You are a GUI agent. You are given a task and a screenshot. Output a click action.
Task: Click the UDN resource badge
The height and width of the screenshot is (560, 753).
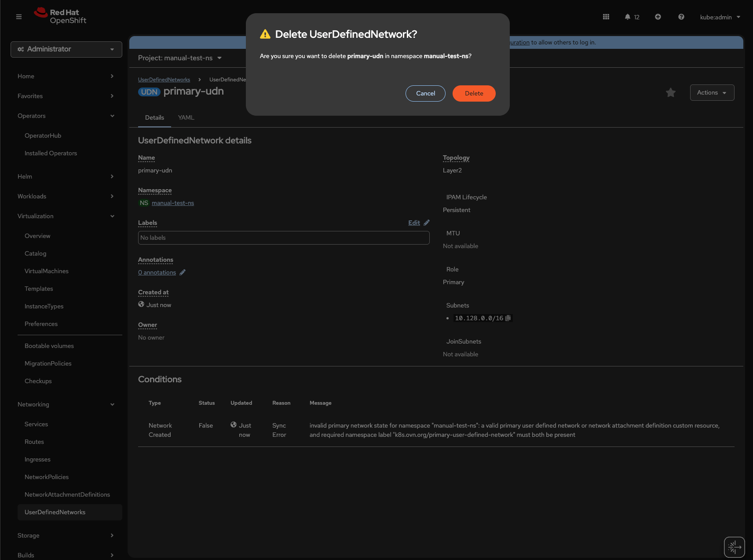[x=149, y=92]
